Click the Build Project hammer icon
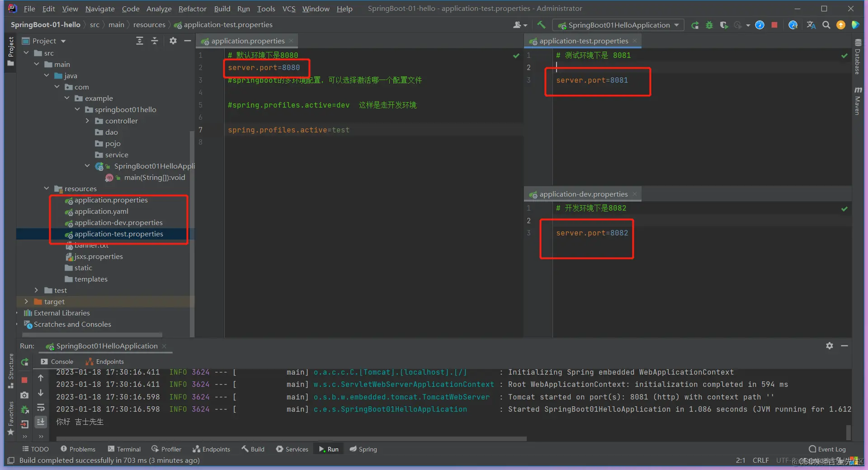This screenshot has width=868, height=470. click(541, 25)
